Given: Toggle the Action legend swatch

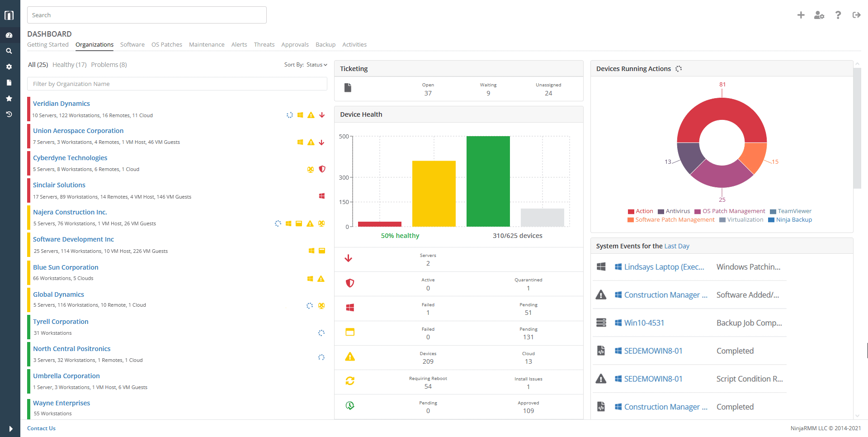Looking at the screenshot, I should point(631,211).
